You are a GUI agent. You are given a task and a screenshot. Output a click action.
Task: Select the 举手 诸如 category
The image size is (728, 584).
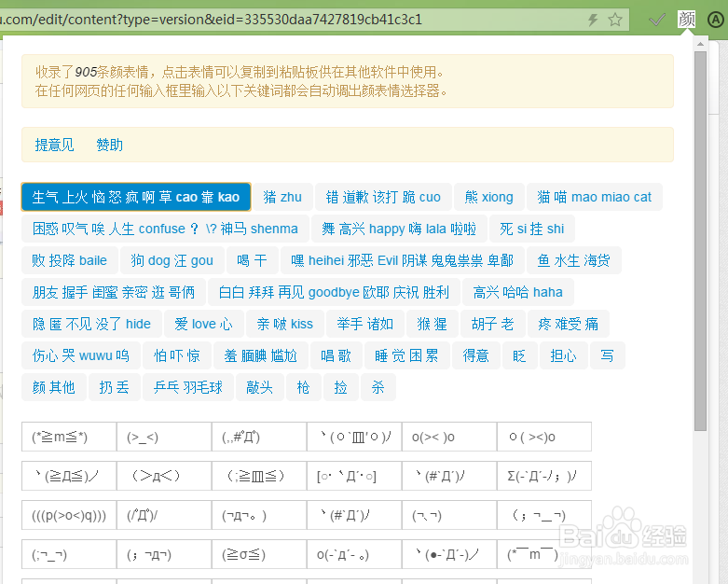(x=365, y=324)
